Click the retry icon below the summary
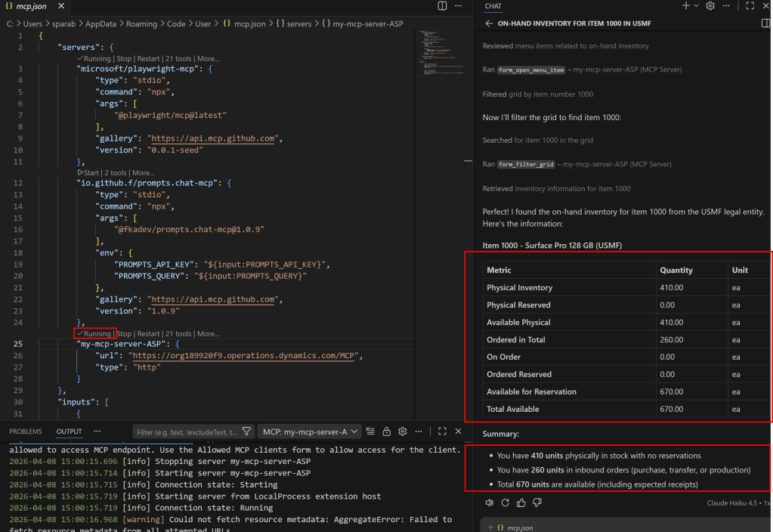Screen dimensions: 773x532 click(x=506, y=502)
